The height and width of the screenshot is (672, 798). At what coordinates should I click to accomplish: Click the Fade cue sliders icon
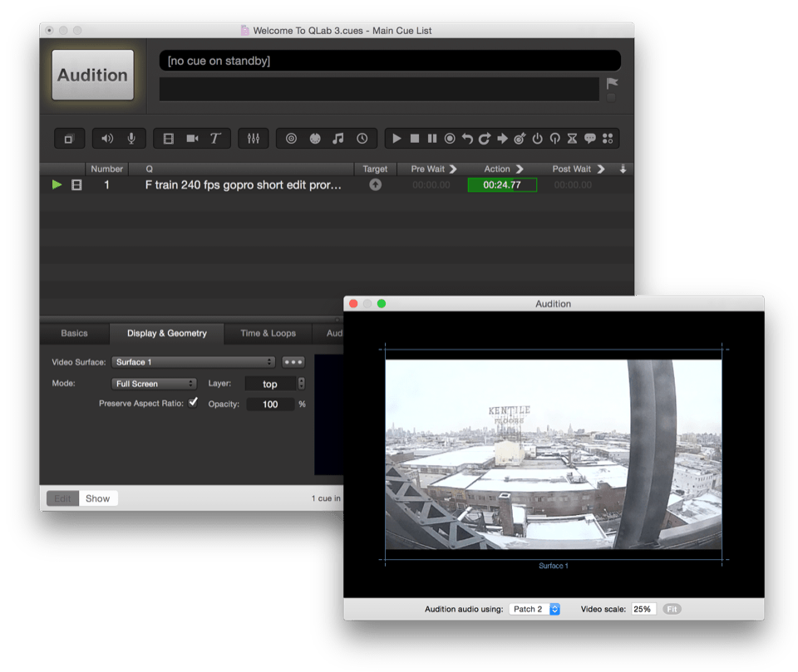tap(253, 139)
